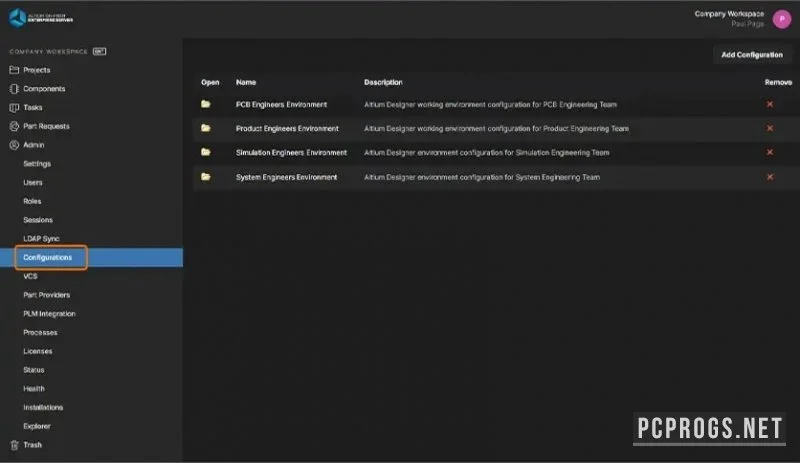The height and width of the screenshot is (463, 800).
Task: Click description for Simulation Engineering Team
Action: tap(487, 153)
